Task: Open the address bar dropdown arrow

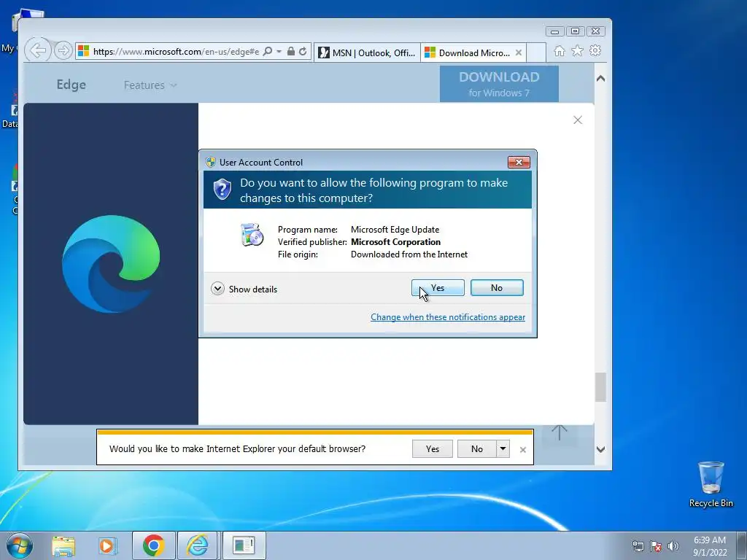Action: pyautogui.click(x=279, y=51)
